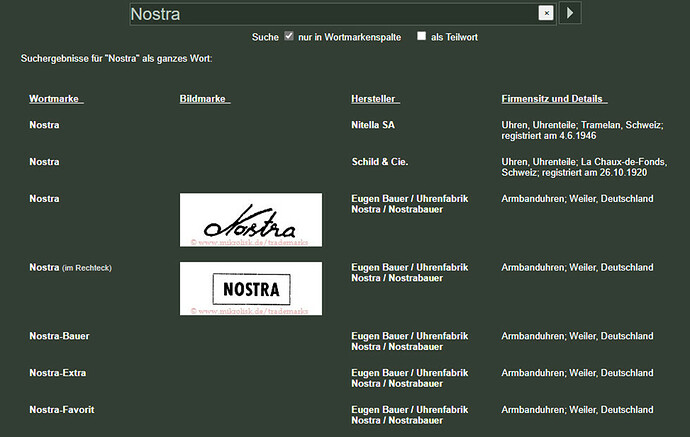690x437 pixels.
Task: Select the Schild & Cie. manufacturer entry
Action: click(379, 162)
